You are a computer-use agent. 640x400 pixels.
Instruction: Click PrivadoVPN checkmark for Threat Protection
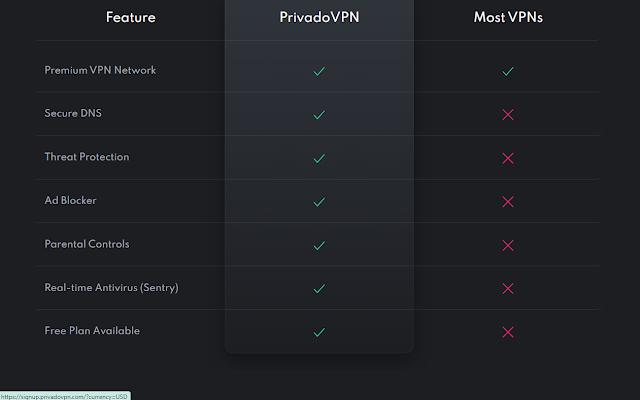[x=319, y=158]
